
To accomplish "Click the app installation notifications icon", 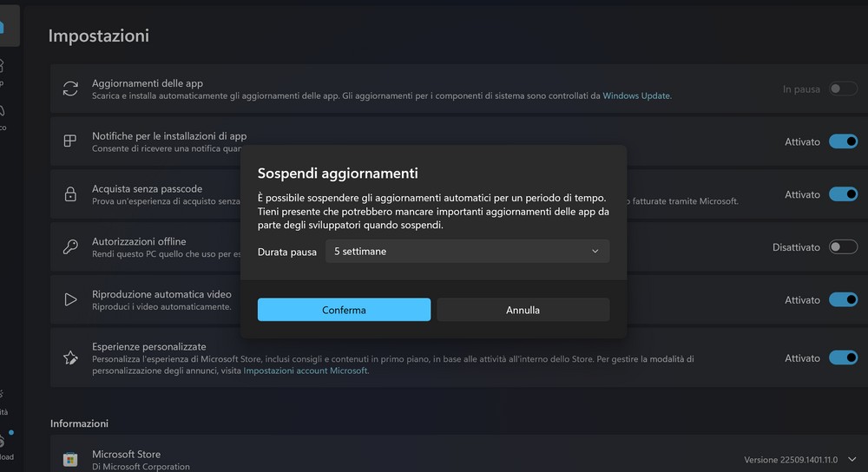I will pyautogui.click(x=70, y=141).
